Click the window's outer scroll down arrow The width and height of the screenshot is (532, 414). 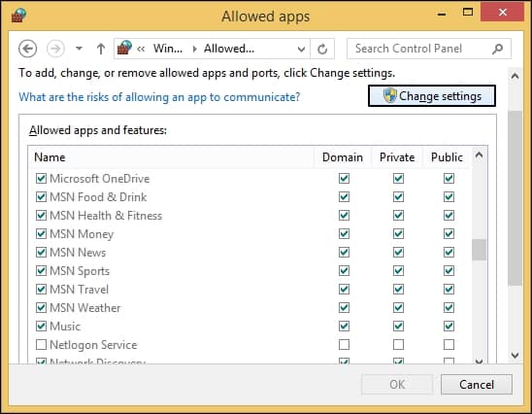pyautogui.click(x=515, y=356)
